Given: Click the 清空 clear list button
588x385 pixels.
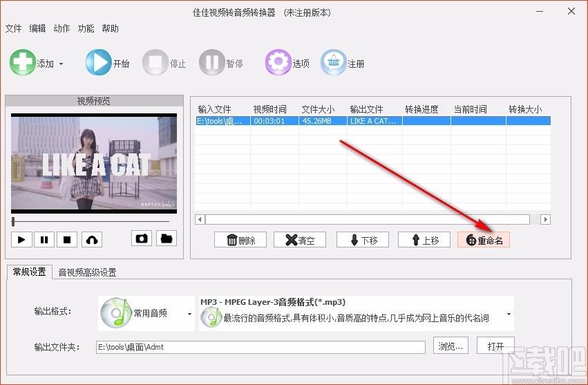Looking at the screenshot, I should (x=300, y=240).
